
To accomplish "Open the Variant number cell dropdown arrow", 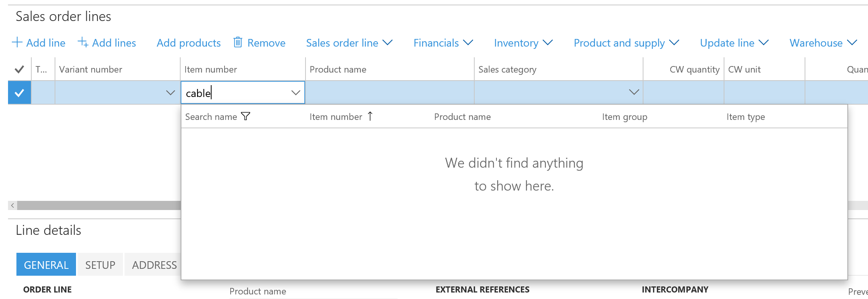I will pos(170,92).
